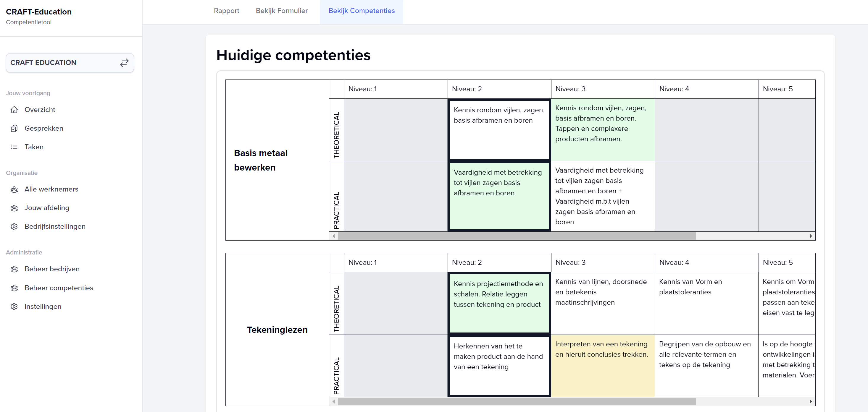Image resolution: width=868 pixels, height=412 pixels.
Task: Click the 'Administratie' section label
Action: pyautogui.click(x=24, y=252)
